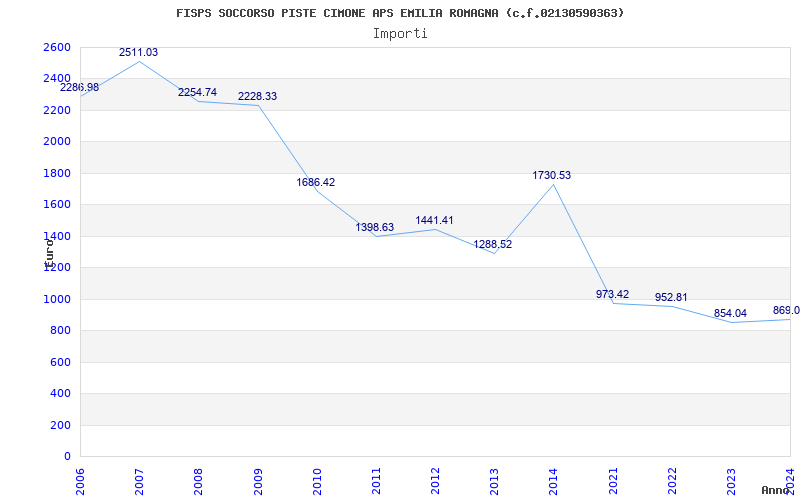Click the 2011 x-axis year label
Screen dimensions: 800x500
376,481
